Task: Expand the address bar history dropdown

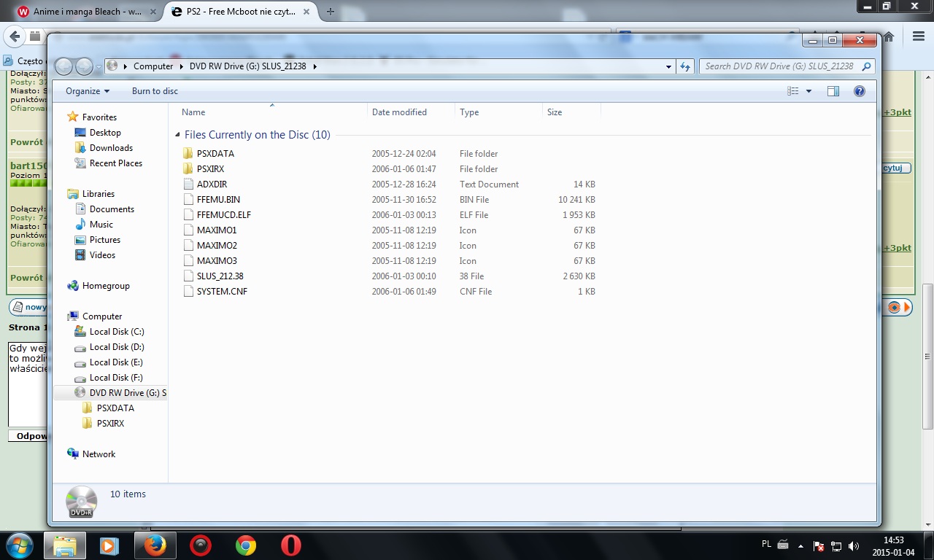Action: tap(668, 66)
